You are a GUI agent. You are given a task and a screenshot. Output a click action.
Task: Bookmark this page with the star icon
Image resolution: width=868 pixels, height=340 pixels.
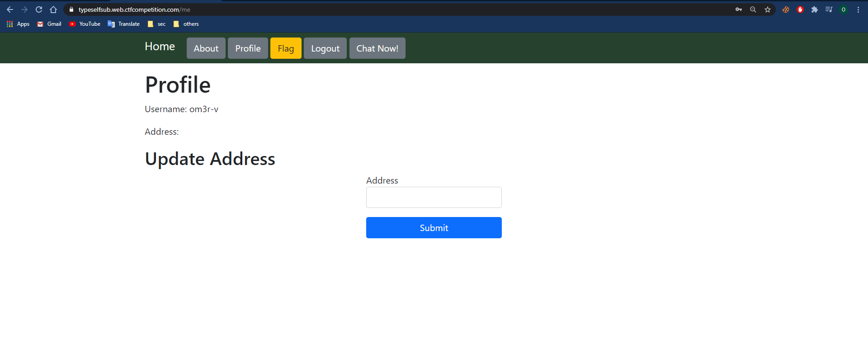[768, 9]
